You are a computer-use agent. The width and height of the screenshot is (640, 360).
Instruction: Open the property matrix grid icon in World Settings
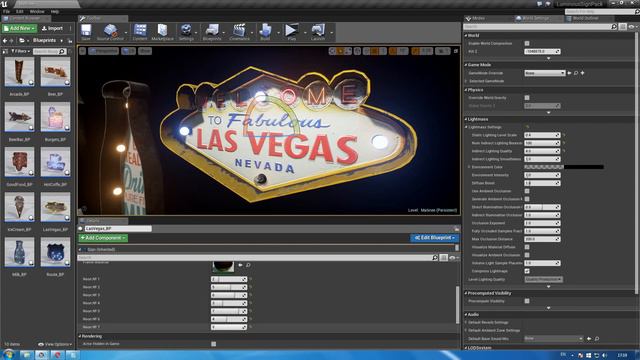point(622,27)
